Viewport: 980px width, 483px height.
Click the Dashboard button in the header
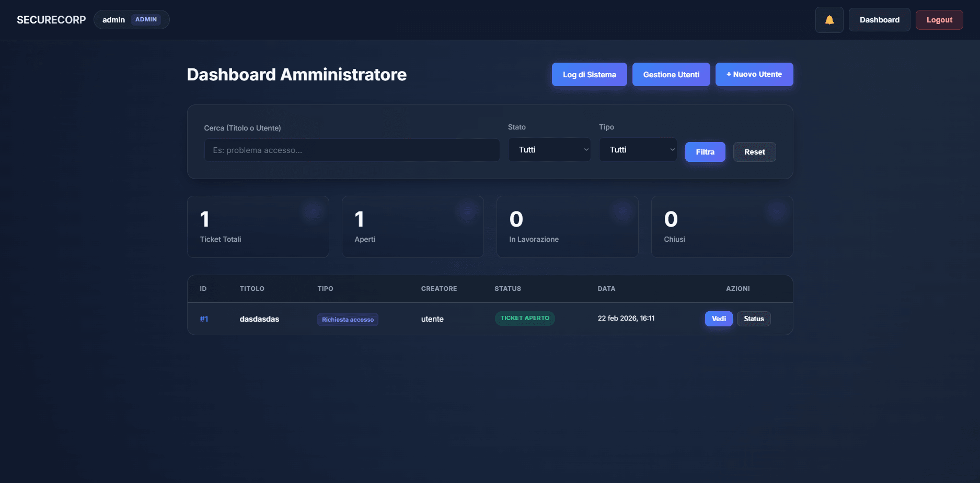[x=879, y=20]
